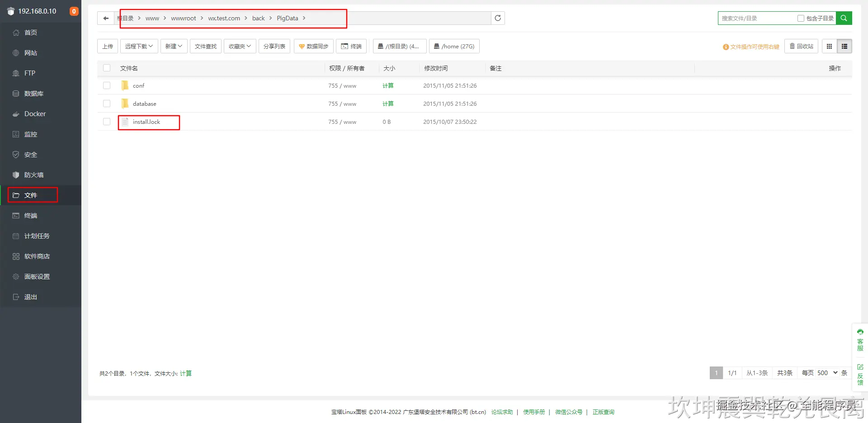Click www in the path breadcrumb
868x423 pixels.
152,18
